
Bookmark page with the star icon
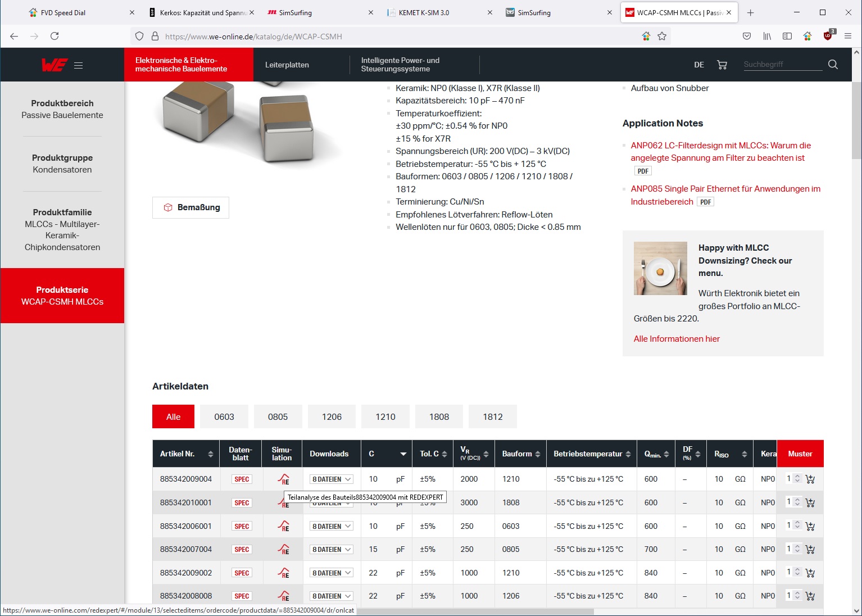[662, 36]
